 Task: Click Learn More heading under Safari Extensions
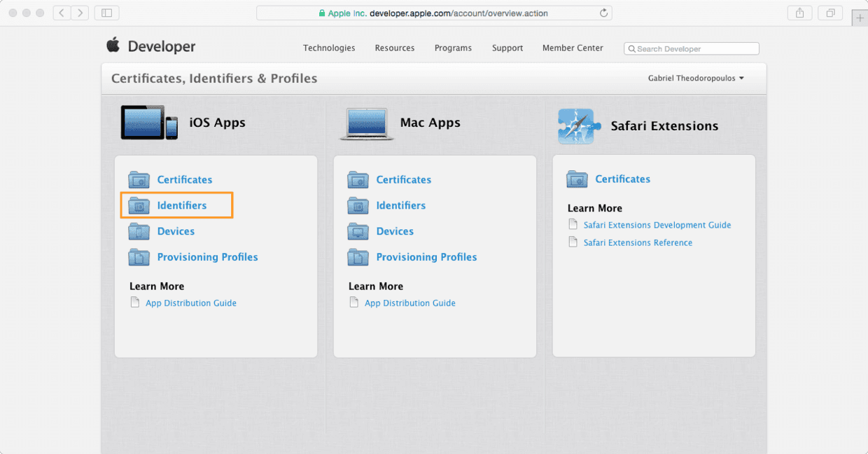(x=595, y=208)
